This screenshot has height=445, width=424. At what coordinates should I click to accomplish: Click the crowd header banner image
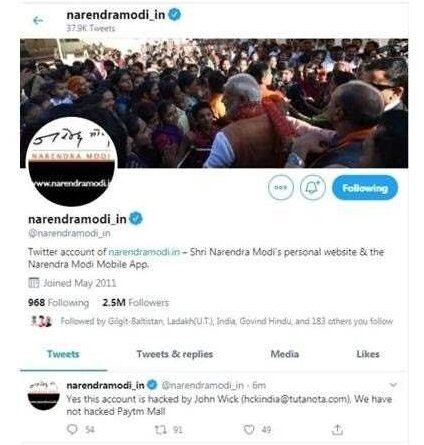[x=214, y=103]
